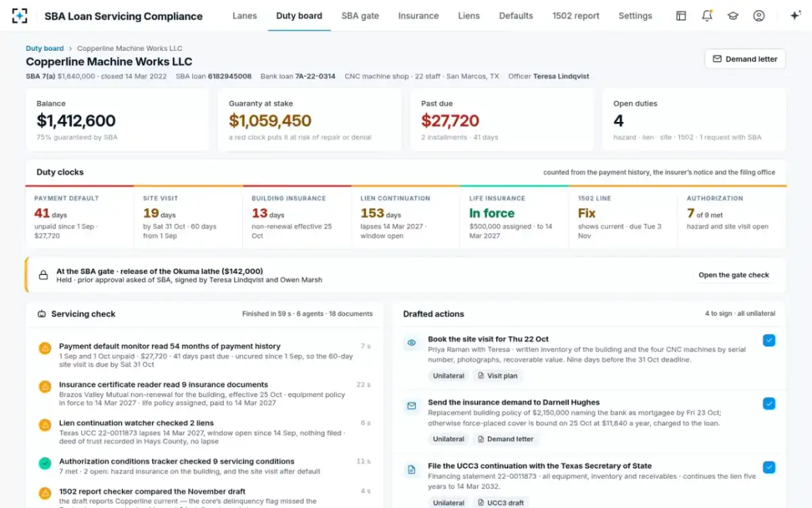Open the Visit plan attachment chip
This screenshot has width=812, height=508.
click(500, 376)
